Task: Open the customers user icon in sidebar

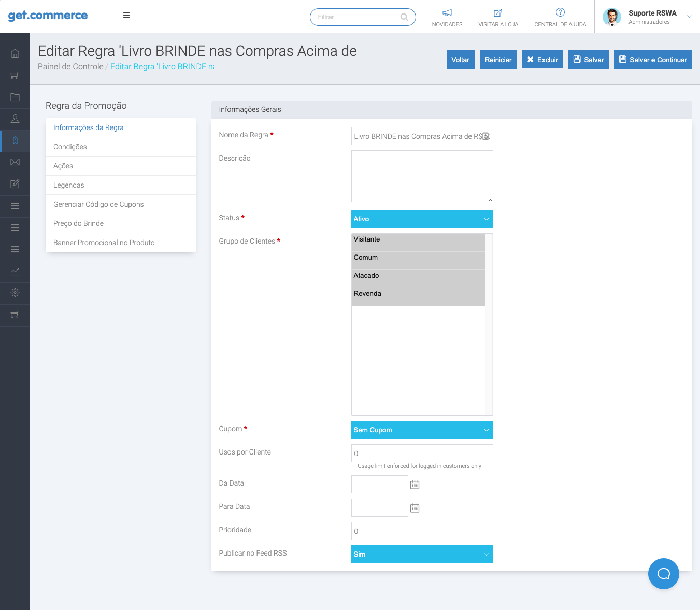Action: (15, 119)
